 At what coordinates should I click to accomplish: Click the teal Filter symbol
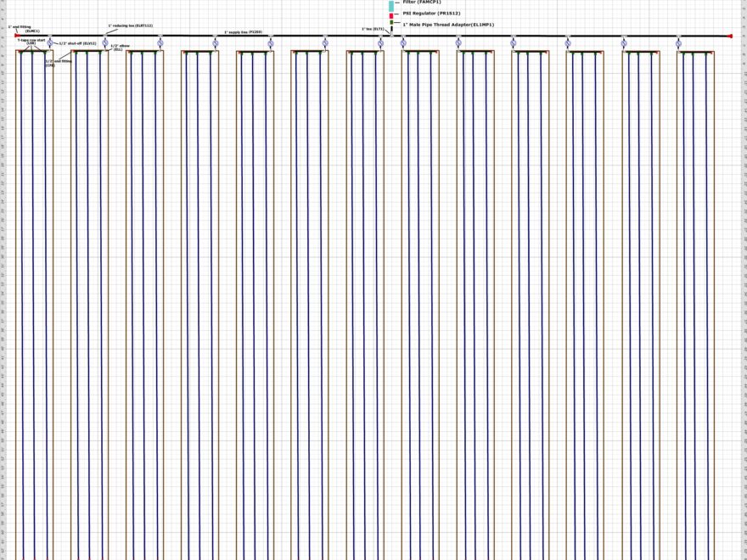[391, 5]
